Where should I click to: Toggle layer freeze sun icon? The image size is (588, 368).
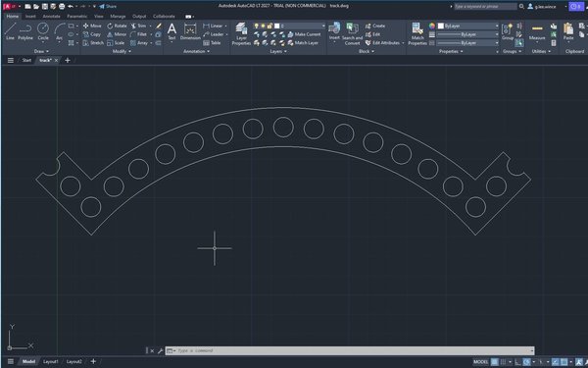(x=263, y=26)
